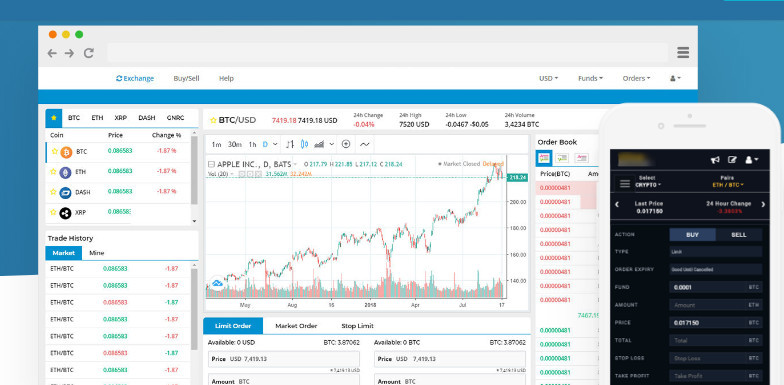
Task: Click the Trade History panel scrollbar
Action: [x=194, y=309]
